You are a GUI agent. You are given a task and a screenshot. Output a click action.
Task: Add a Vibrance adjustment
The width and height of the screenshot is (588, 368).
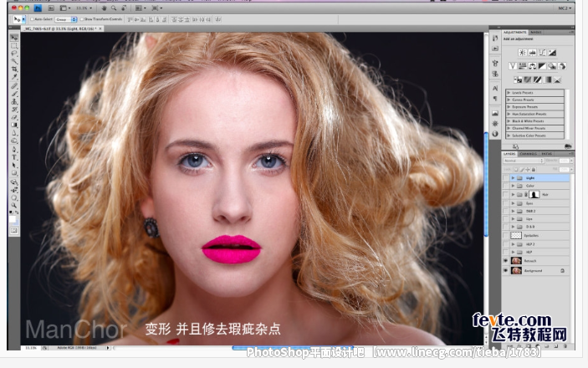513,66
